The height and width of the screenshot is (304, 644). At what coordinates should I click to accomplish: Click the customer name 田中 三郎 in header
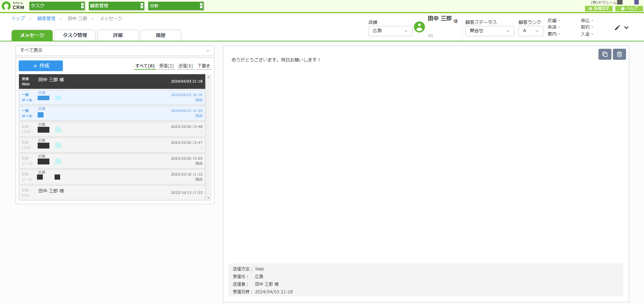tap(439, 18)
